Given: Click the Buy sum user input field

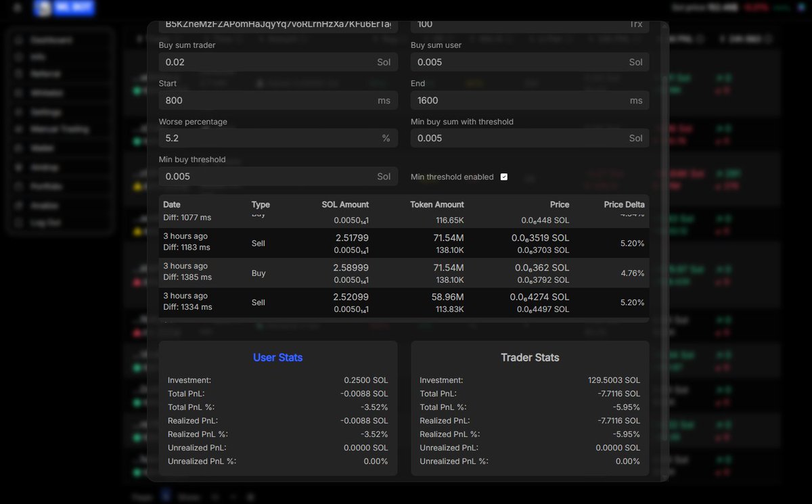Looking at the screenshot, I should (530, 62).
